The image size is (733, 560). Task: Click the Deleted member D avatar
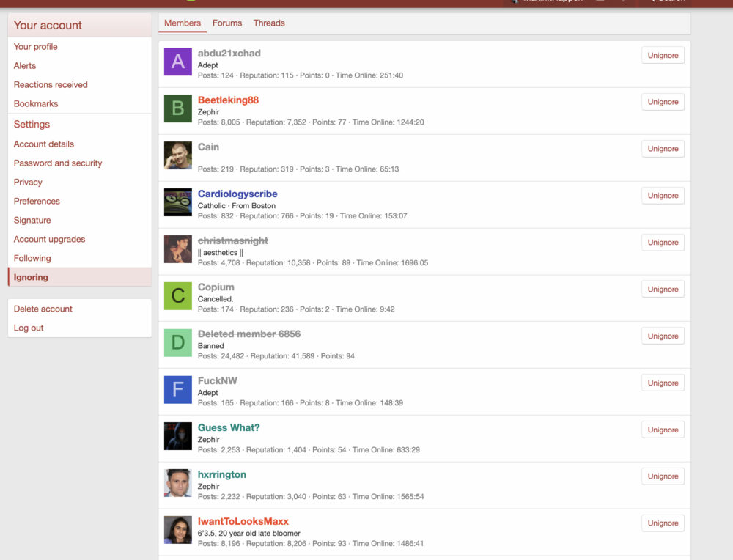coord(177,342)
